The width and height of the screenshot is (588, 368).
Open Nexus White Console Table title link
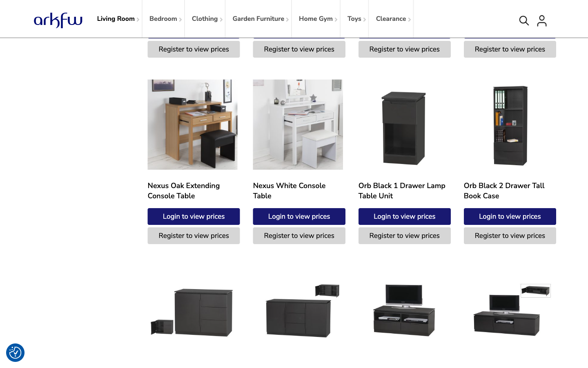click(x=289, y=191)
